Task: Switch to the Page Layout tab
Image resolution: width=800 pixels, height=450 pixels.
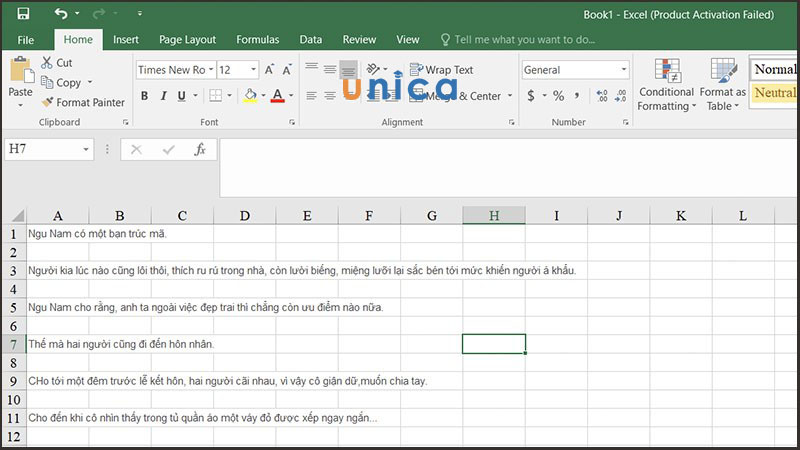Action: 187,40
